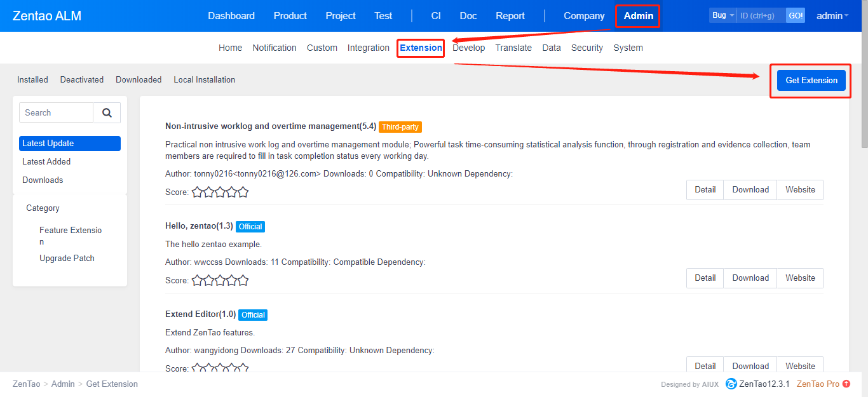Open the System submenu tab
Screen dimensions: 868x397
tap(628, 48)
